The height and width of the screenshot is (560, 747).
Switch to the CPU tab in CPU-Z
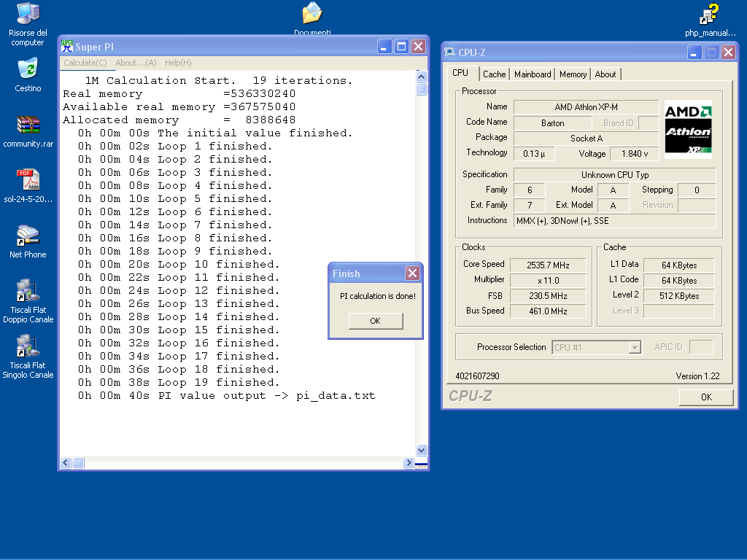click(460, 73)
